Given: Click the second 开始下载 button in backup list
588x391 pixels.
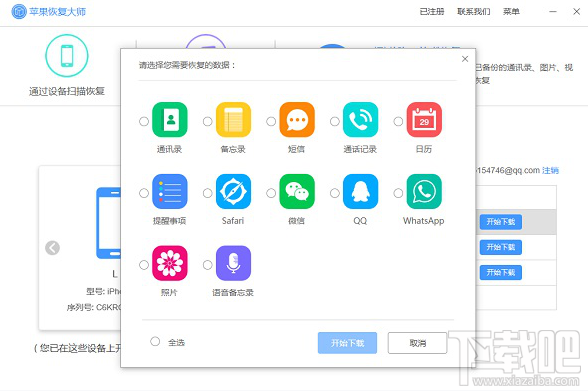Looking at the screenshot, I should pyautogui.click(x=501, y=247).
